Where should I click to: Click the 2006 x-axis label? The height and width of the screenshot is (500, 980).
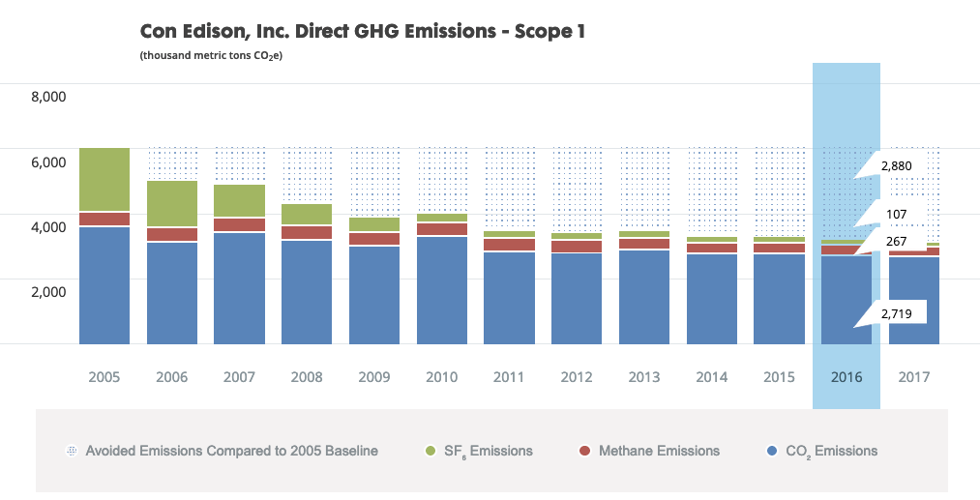(172, 377)
